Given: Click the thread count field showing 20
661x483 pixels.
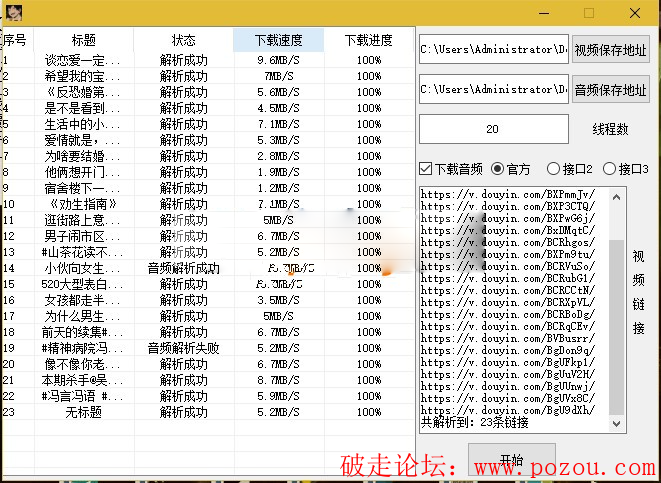Looking at the screenshot, I should coord(494,129).
